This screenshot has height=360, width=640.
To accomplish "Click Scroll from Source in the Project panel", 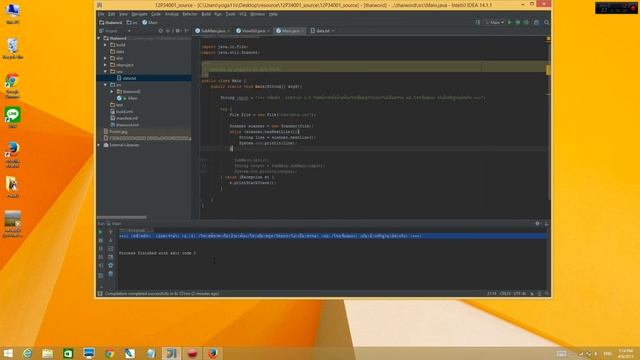I will [160, 31].
